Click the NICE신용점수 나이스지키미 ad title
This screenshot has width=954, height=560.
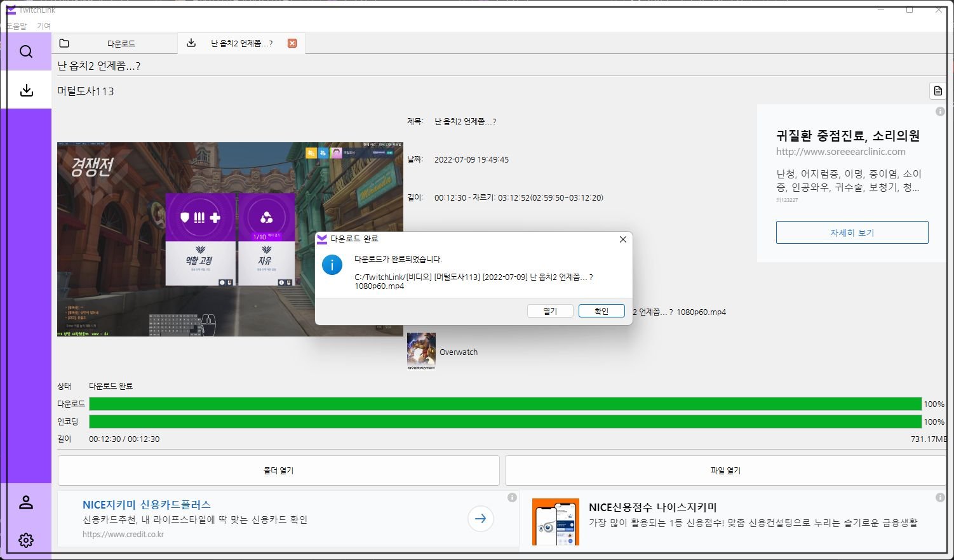(x=652, y=507)
